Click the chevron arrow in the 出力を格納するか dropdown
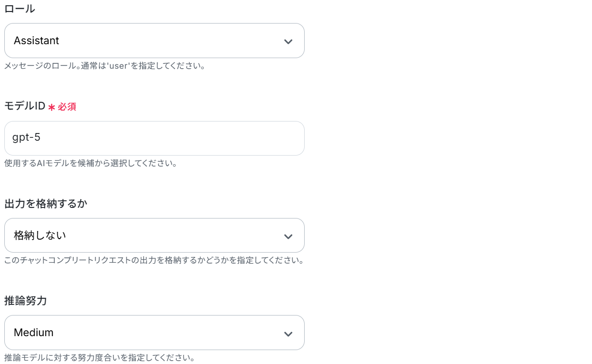Screen dimensions: 592x364 pos(288,236)
